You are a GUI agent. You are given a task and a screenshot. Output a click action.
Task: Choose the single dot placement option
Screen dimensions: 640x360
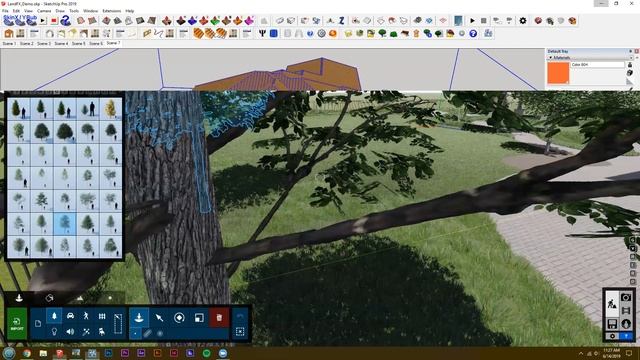tap(136, 333)
